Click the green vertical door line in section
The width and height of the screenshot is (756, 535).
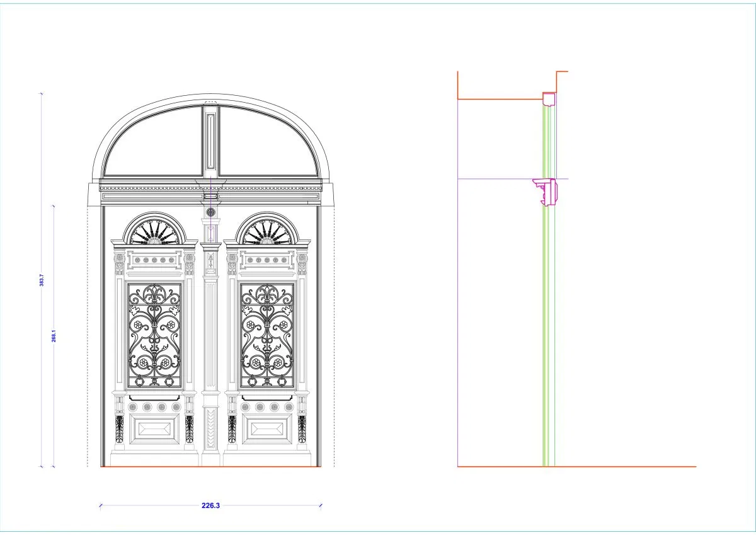[545, 328]
